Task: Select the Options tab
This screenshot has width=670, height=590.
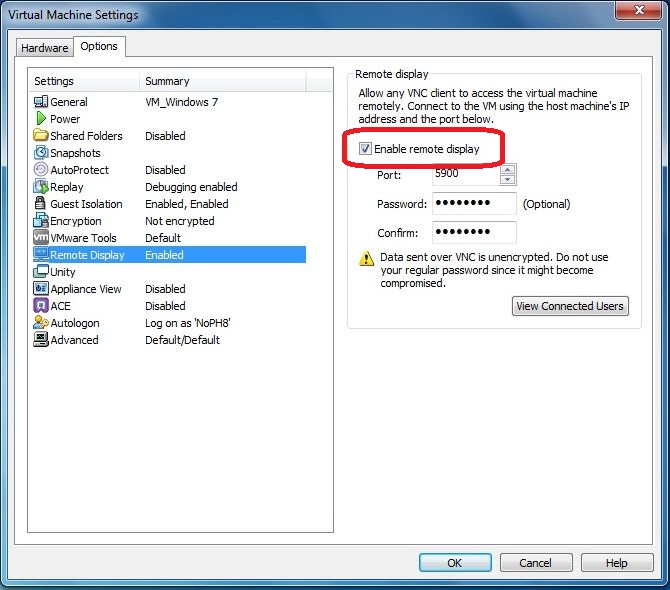Action: point(99,46)
